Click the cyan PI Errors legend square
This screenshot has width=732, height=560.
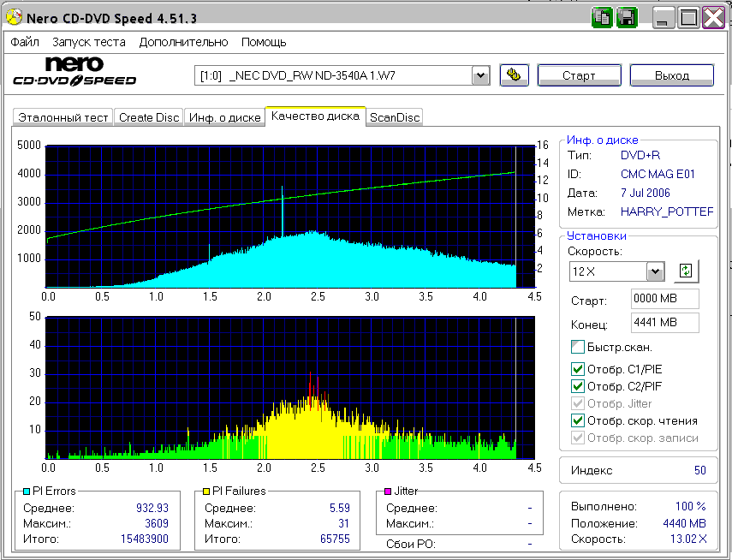(26, 491)
